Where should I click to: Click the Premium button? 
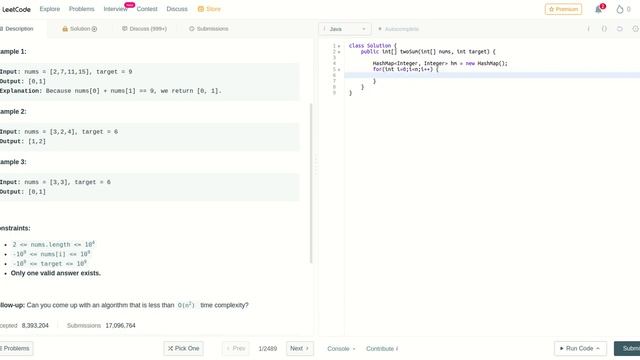click(x=563, y=9)
